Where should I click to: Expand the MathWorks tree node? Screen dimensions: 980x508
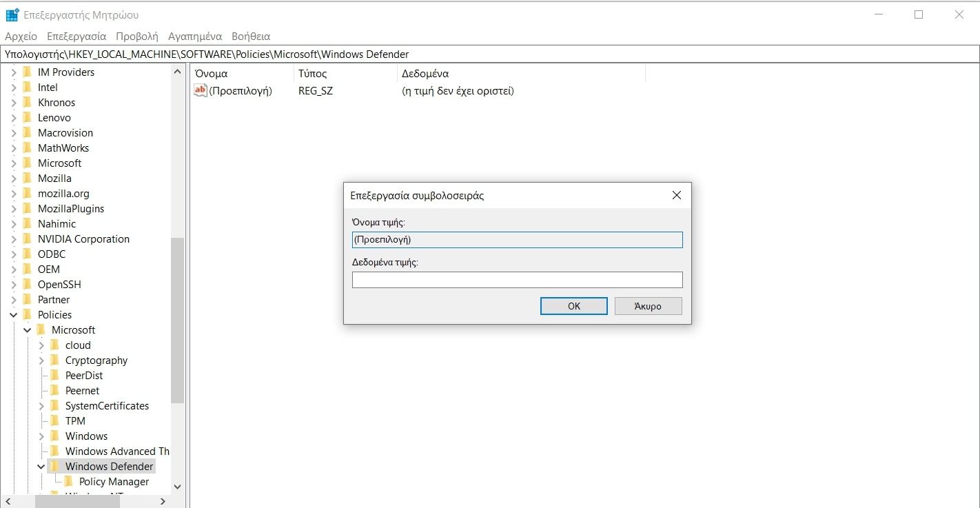pyautogui.click(x=14, y=148)
